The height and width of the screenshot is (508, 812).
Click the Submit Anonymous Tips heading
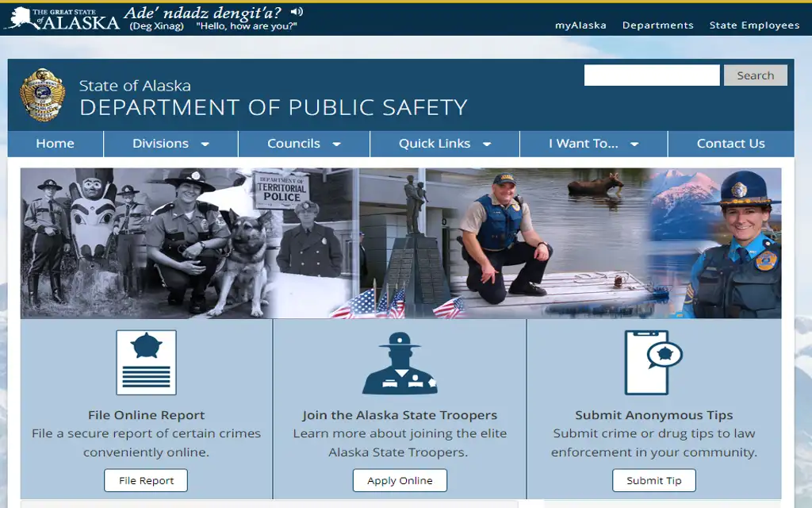point(654,415)
